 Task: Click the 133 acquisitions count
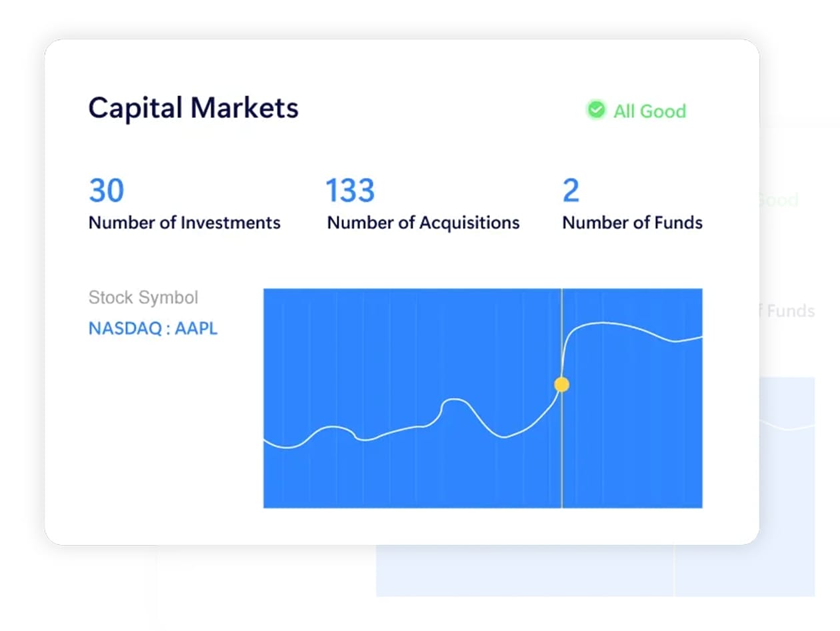pos(349,191)
